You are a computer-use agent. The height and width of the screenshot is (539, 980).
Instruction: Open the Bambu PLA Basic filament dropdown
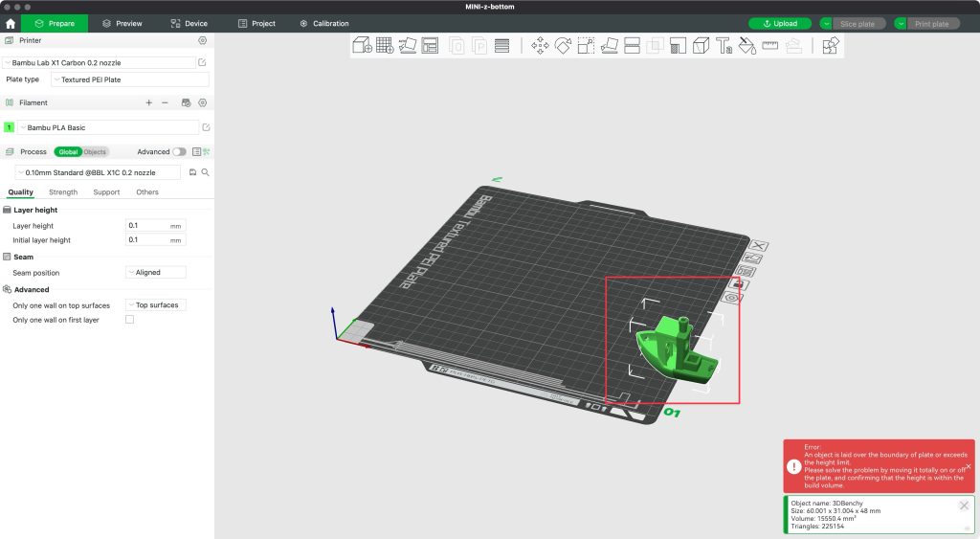107,127
